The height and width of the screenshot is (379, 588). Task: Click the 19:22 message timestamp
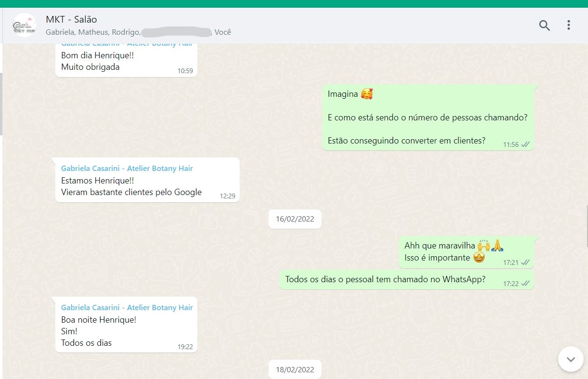click(x=185, y=347)
